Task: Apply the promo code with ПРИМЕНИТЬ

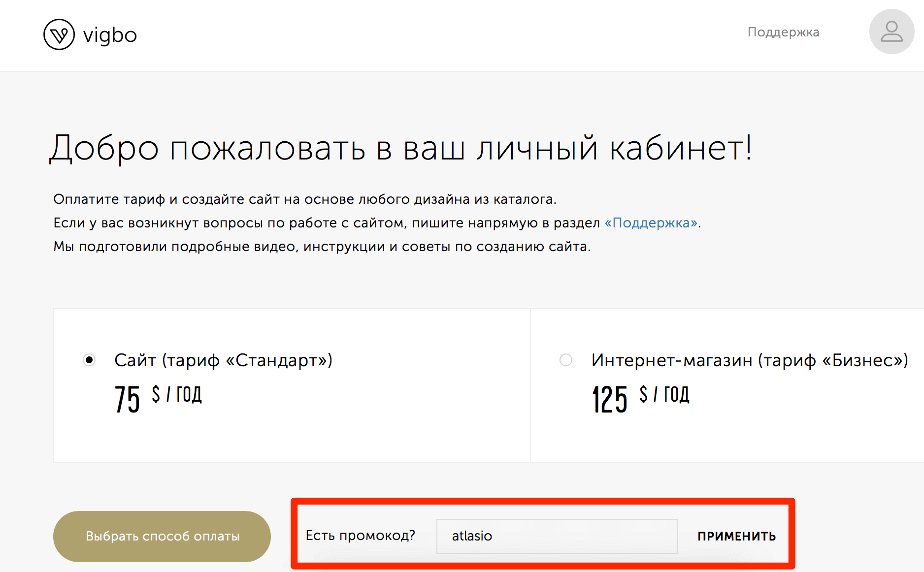Action: tap(736, 536)
